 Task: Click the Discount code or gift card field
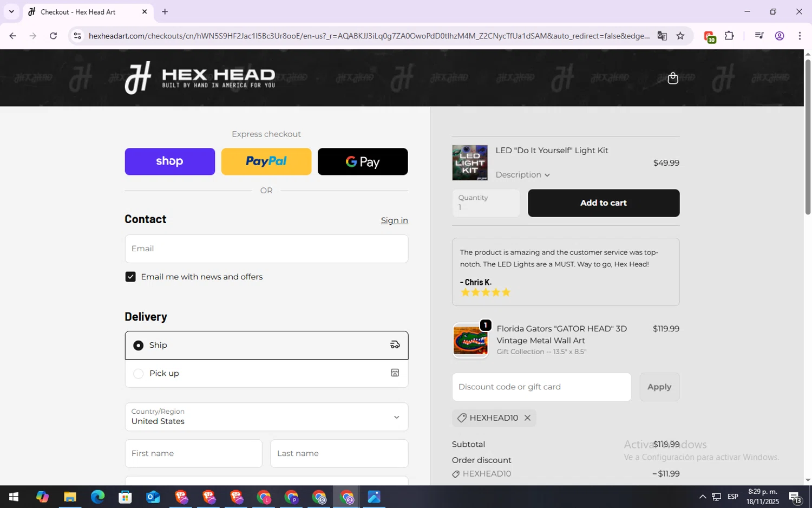[541, 387]
